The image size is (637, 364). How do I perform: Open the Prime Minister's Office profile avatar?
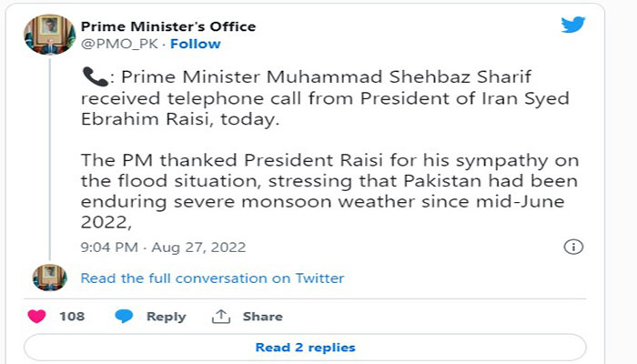(x=49, y=35)
